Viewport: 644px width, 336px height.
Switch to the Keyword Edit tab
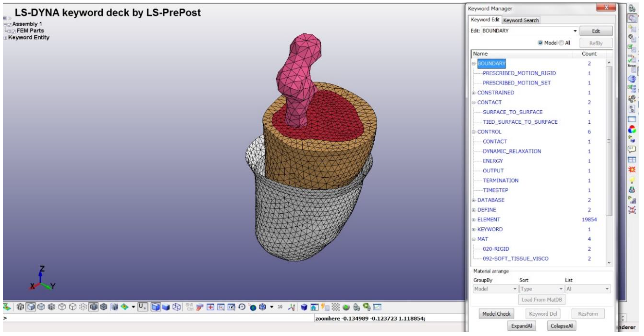point(485,20)
